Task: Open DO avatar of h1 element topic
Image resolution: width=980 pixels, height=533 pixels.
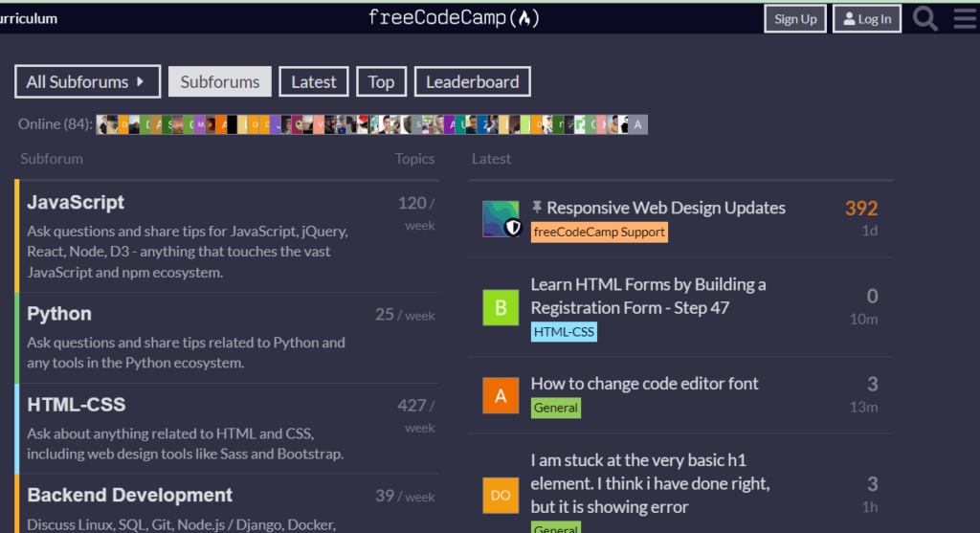Action: [501, 495]
